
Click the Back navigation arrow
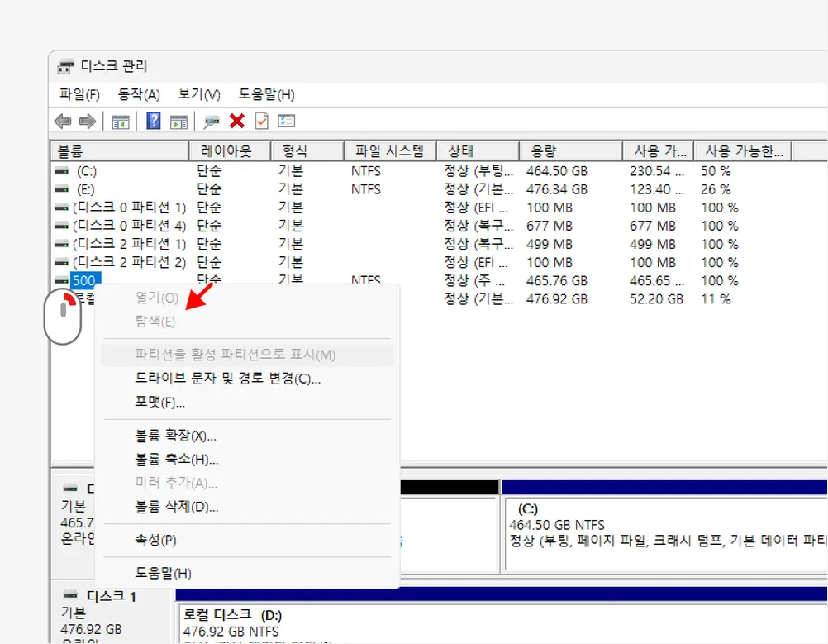(x=63, y=121)
